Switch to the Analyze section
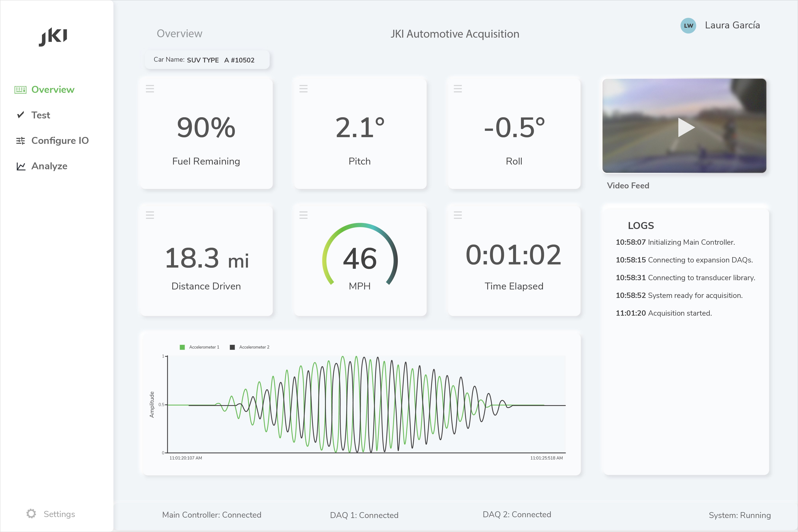The height and width of the screenshot is (532, 798). [49, 166]
